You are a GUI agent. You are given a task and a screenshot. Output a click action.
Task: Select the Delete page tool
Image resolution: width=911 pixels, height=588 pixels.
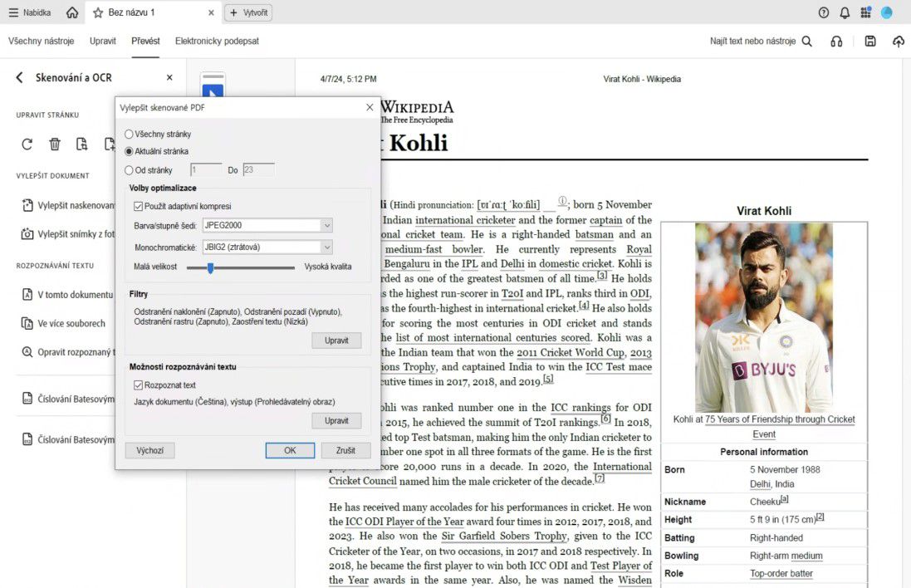click(54, 144)
